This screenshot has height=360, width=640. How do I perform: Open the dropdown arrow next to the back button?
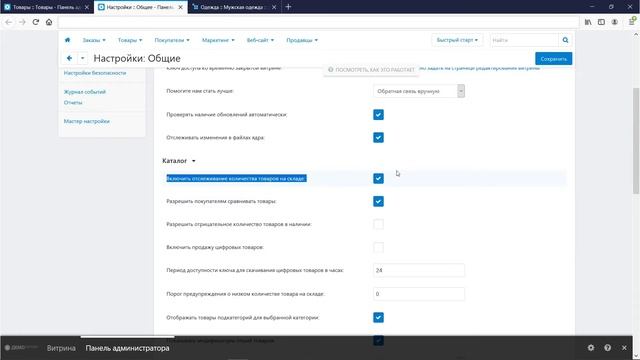coord(82,58)
